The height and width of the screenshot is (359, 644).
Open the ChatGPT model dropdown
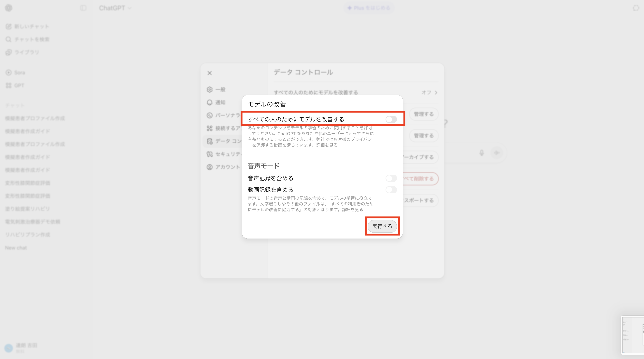(x=115, y=8)
